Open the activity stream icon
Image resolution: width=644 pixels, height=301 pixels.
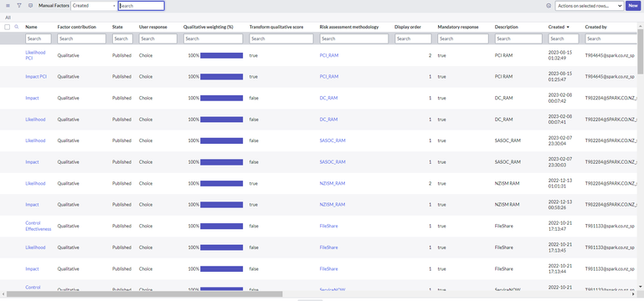[30, 6]
